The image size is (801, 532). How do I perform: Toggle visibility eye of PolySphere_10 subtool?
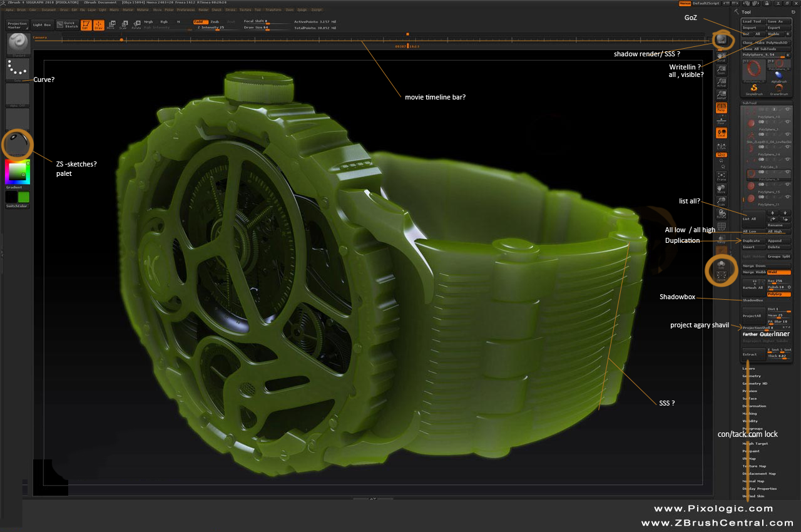(x=787, y=110)
